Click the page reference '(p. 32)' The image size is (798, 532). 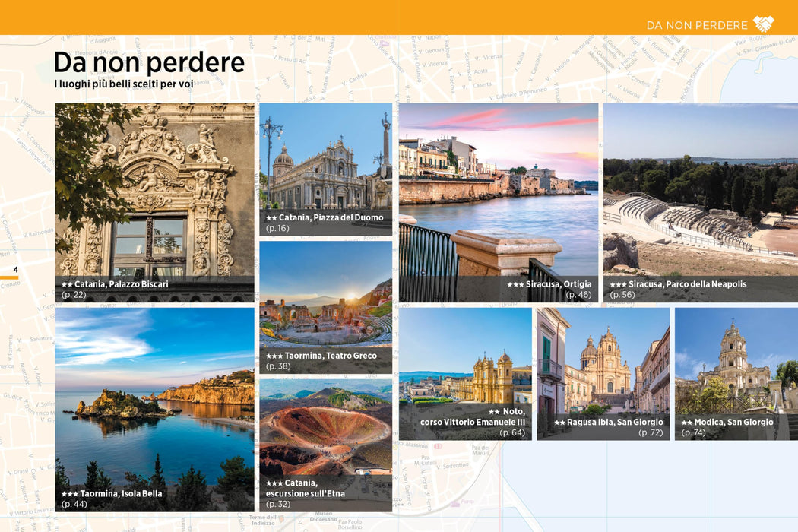click(x=278, y=504)
